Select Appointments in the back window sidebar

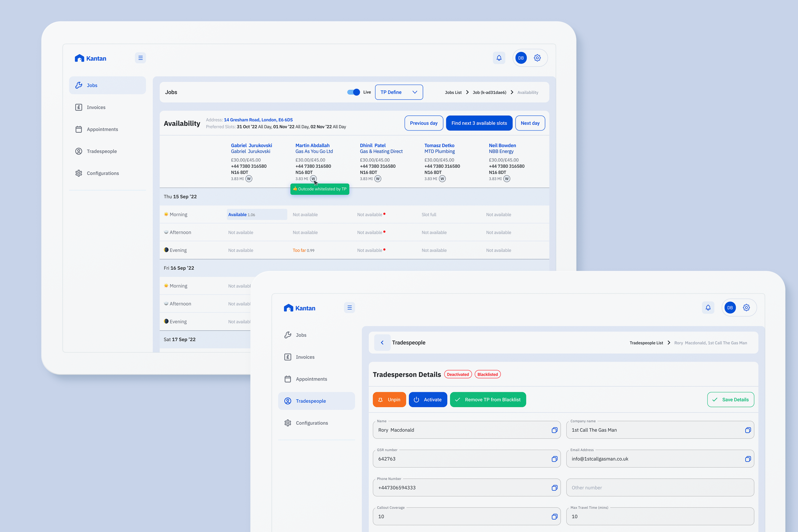click(x=108, y=129)
